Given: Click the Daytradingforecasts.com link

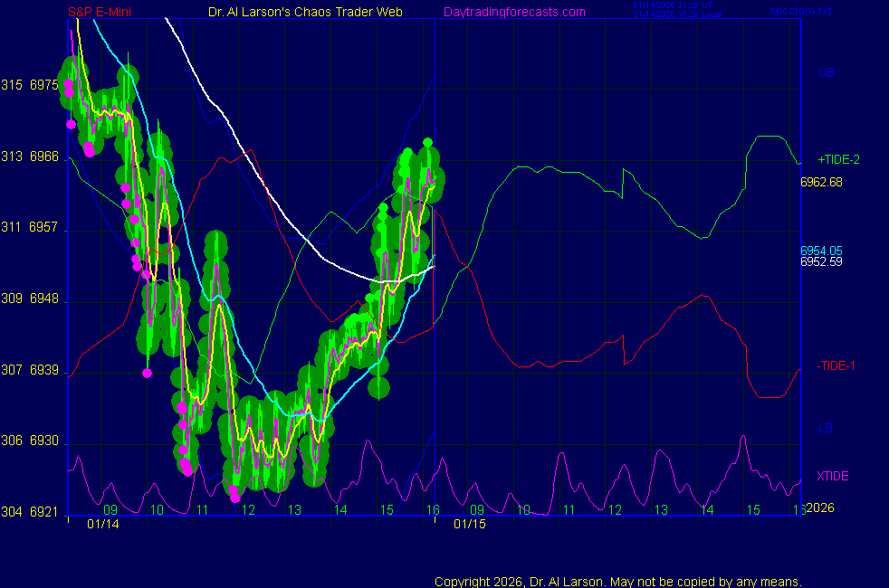Looking at the screenshot, I should (513, 12).
